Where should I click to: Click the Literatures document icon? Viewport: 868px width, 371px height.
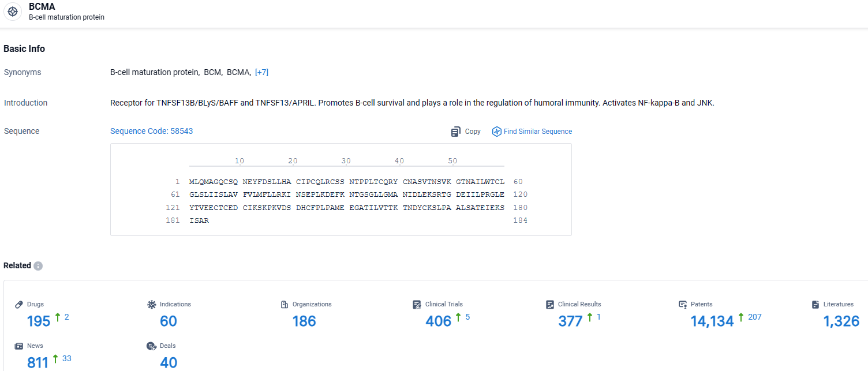click(x=815, y=304)
